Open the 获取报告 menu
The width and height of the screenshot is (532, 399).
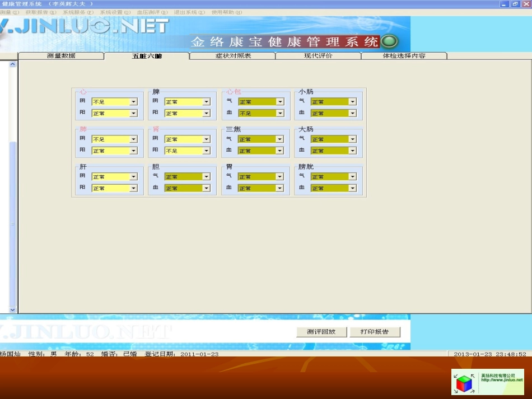[41, 12]
